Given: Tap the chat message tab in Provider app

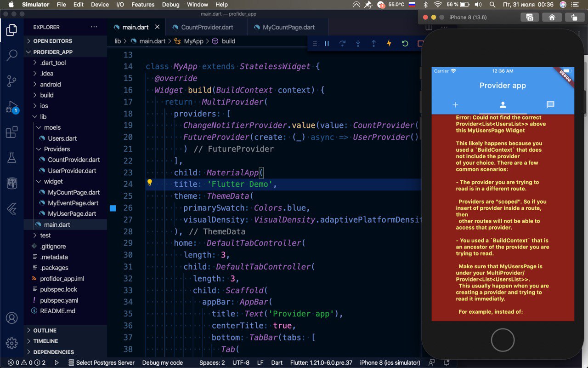Looking at the screenshot, I should coord(550,105).
